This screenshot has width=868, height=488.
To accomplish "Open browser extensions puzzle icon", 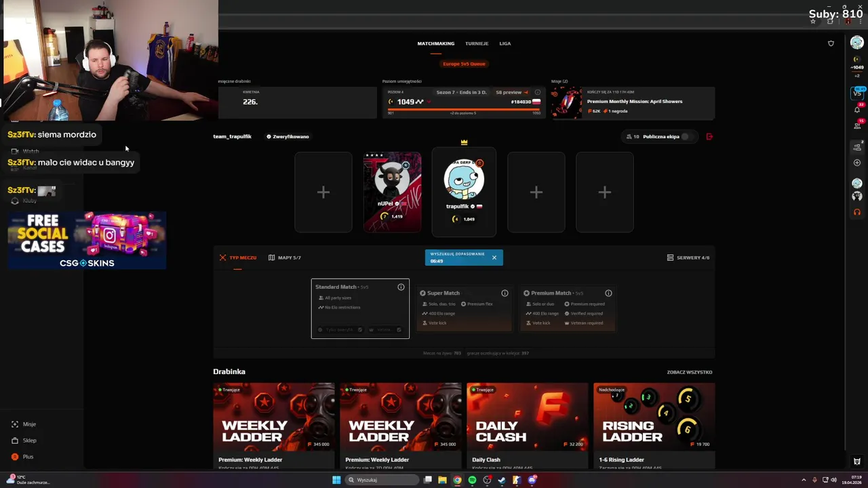I will [830, 21].
